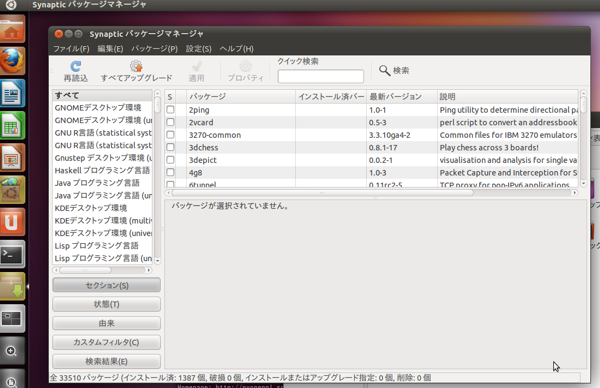This screenshot has height=388, width=600.
Task: Click version 0.0.2-1 of 3depict
Action: 380,160
